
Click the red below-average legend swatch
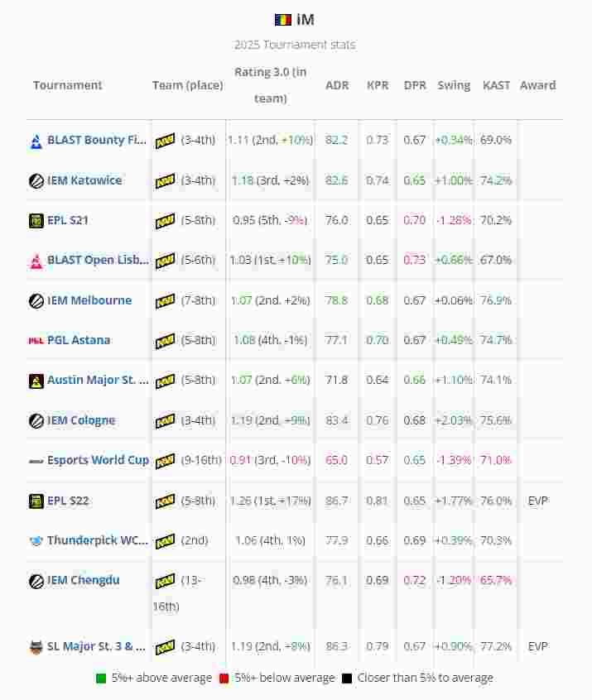point(224,678)
